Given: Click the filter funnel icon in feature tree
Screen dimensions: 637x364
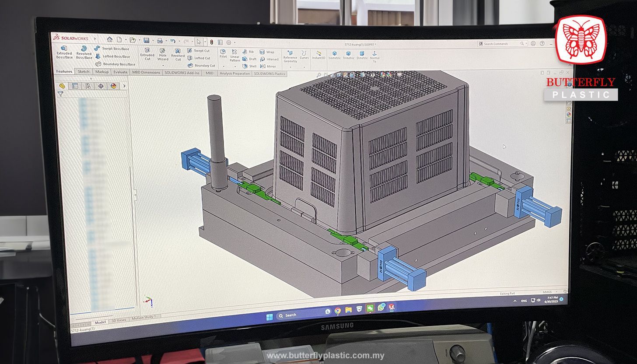Looking at the screenshot, I should pos(60,94).
